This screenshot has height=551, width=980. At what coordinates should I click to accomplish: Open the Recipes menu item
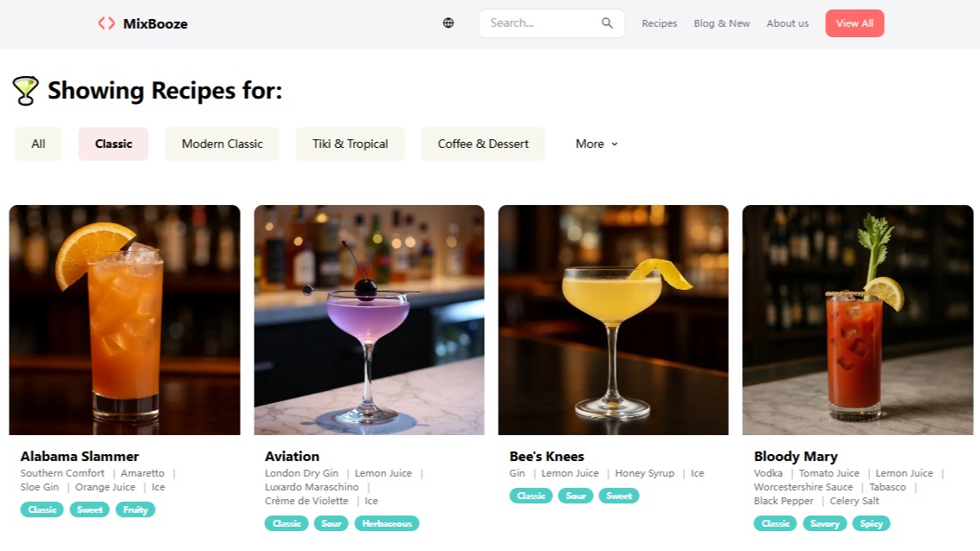tap(659, 23)
